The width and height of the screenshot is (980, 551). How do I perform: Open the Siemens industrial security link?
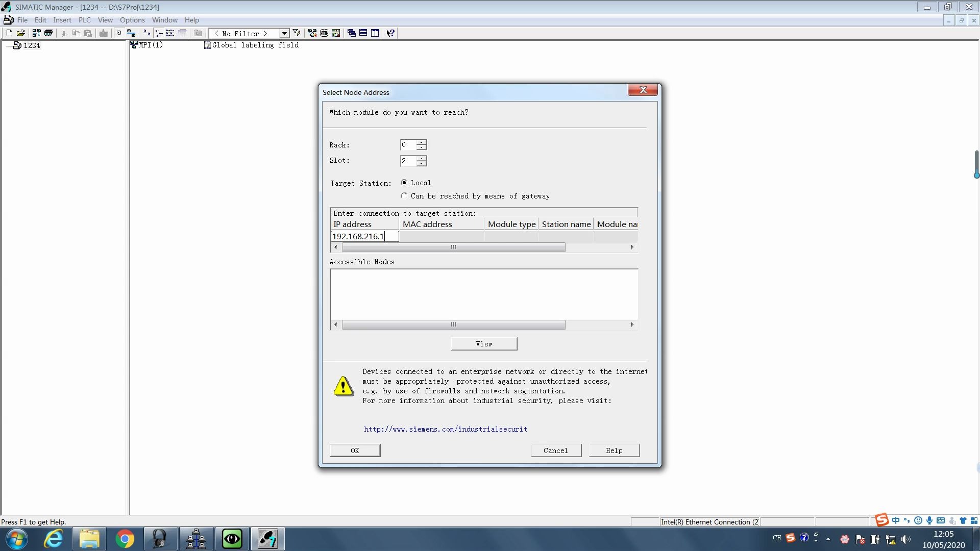(446, 429)
